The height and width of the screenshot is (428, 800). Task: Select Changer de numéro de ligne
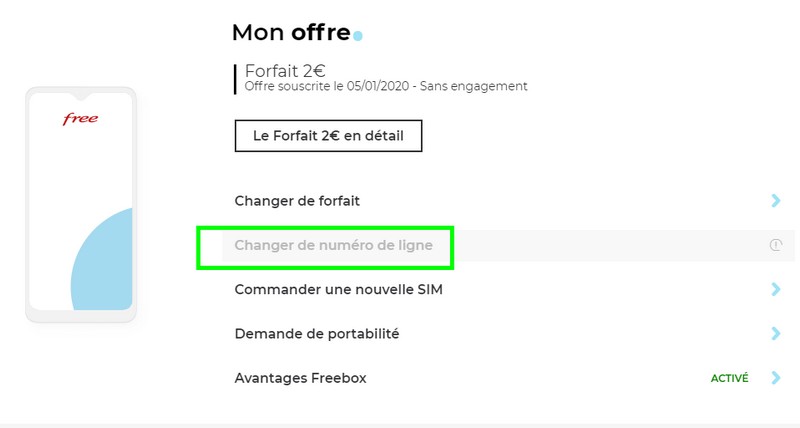pyautogui.click(x=333, y=245)
